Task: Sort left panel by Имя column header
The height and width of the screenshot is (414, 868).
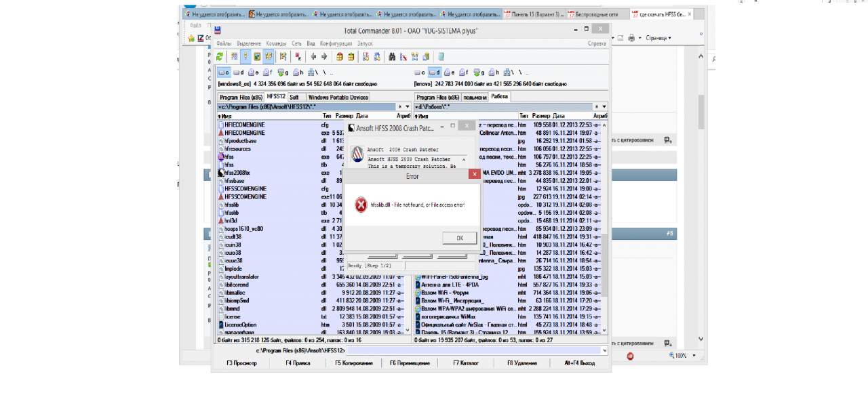Action: point(268,116)
